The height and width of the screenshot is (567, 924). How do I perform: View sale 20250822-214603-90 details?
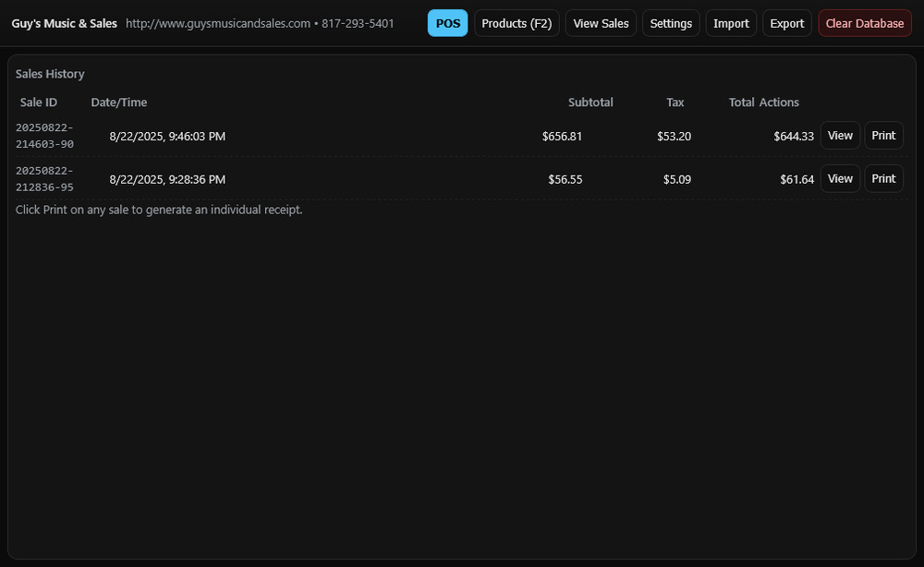(x=839, y=135)
